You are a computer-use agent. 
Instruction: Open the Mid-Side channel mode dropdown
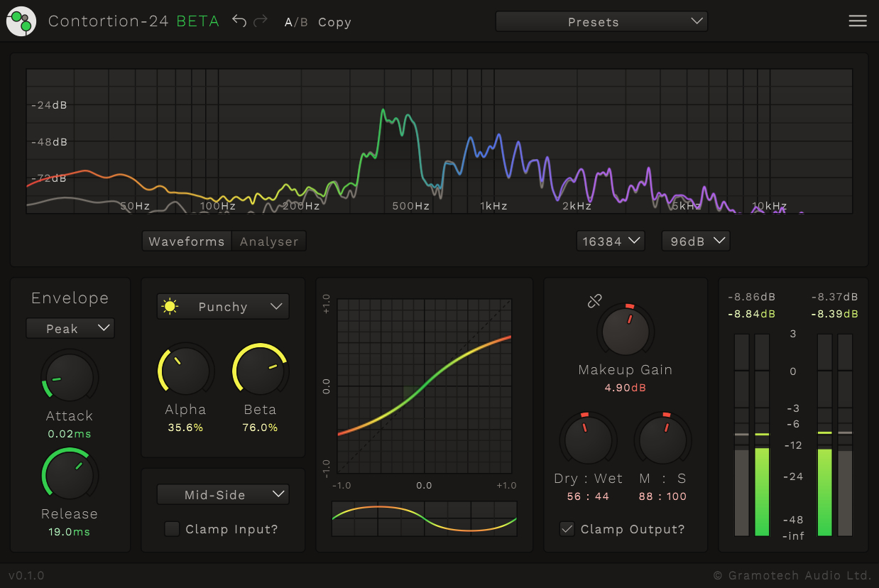(223, 494)
